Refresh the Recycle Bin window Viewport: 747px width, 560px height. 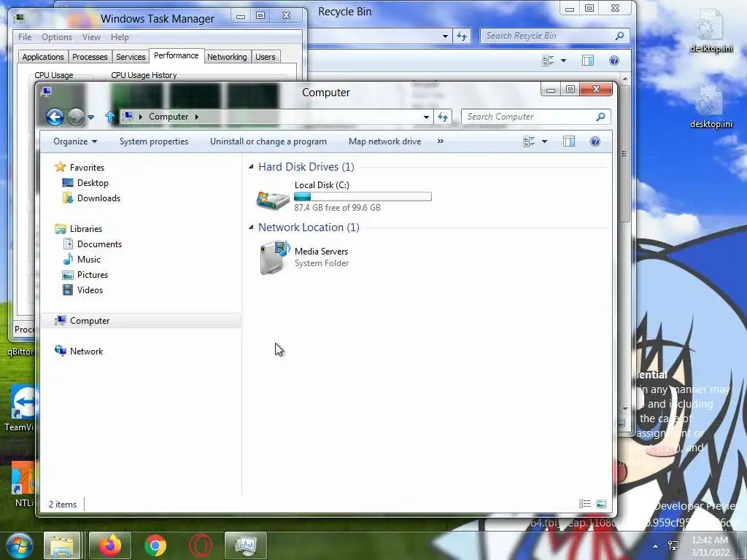pos(462,36)
